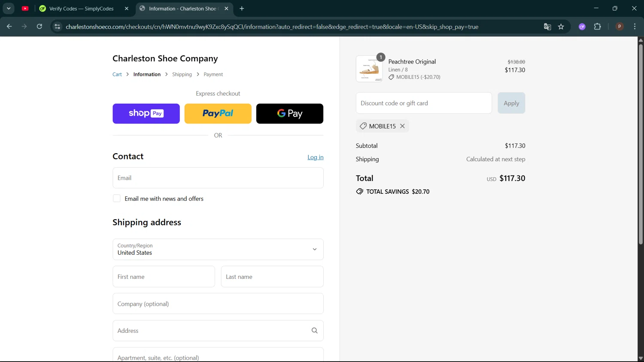Click the $138.00 original price
Image resolution: width=644 pixels, height=362 pixels.
click(516, 62)
